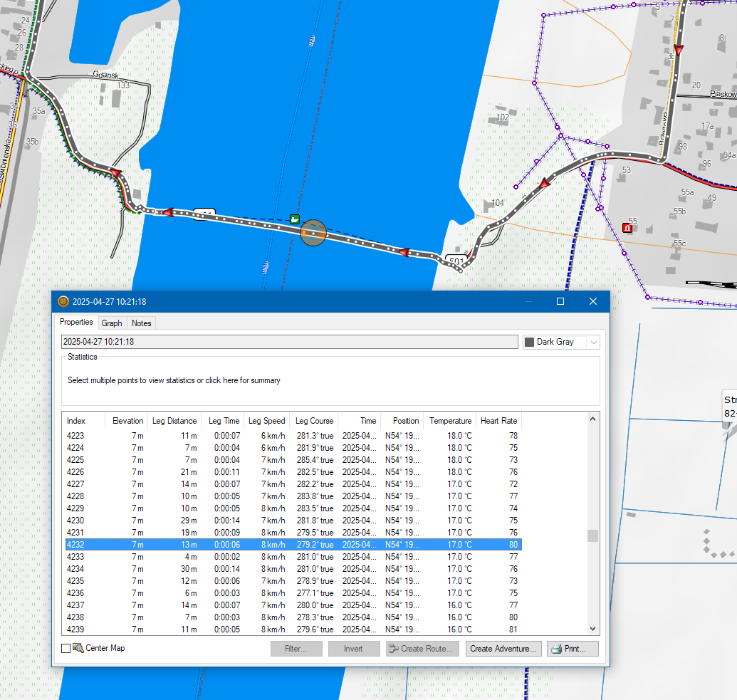Click the red POI marker near building 55
The height and width of the screenshot is (700, 737).
[627, 228]
